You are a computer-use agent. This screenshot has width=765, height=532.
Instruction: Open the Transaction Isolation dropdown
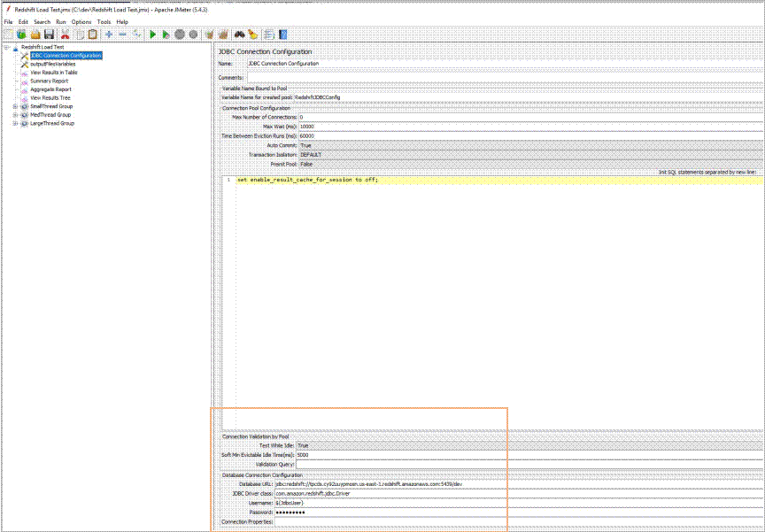click(x=531, y=155)
